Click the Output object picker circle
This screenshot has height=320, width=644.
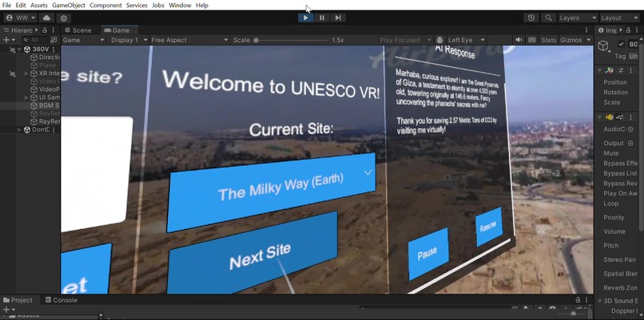tap(631, 143)
